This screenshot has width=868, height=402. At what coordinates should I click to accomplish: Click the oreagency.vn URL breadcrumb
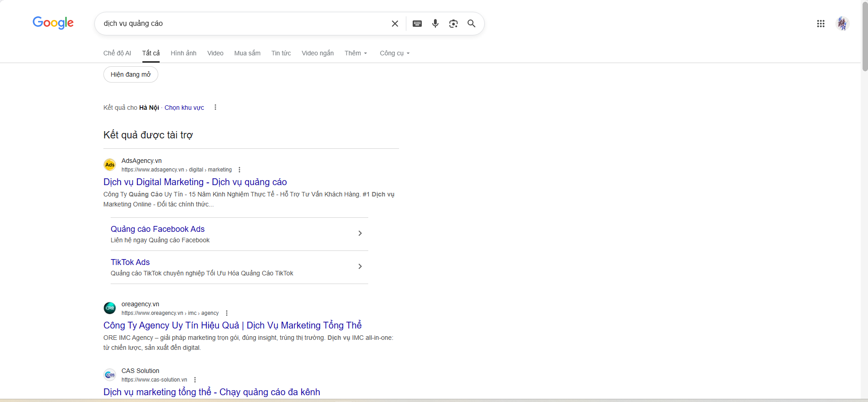(170, 313)
